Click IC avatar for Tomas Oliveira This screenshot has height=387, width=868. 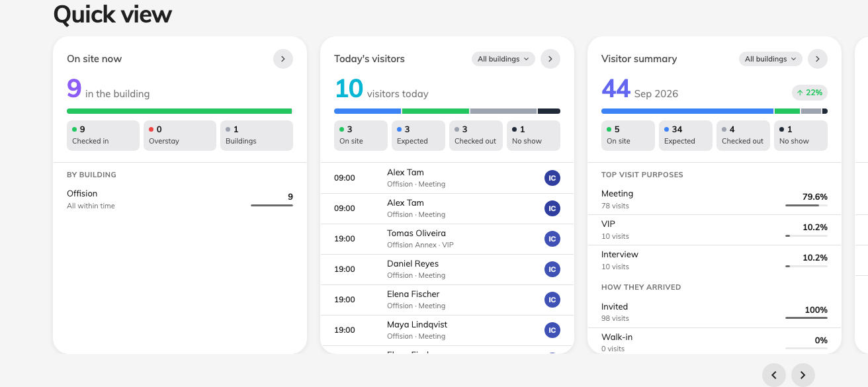click(552, 239)
